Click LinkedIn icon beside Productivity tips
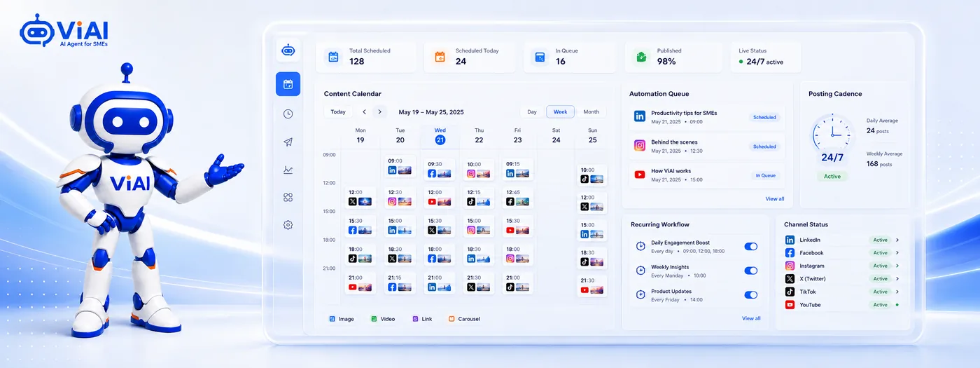The height and width of the screenshot is (368, 980). (639, 116)
